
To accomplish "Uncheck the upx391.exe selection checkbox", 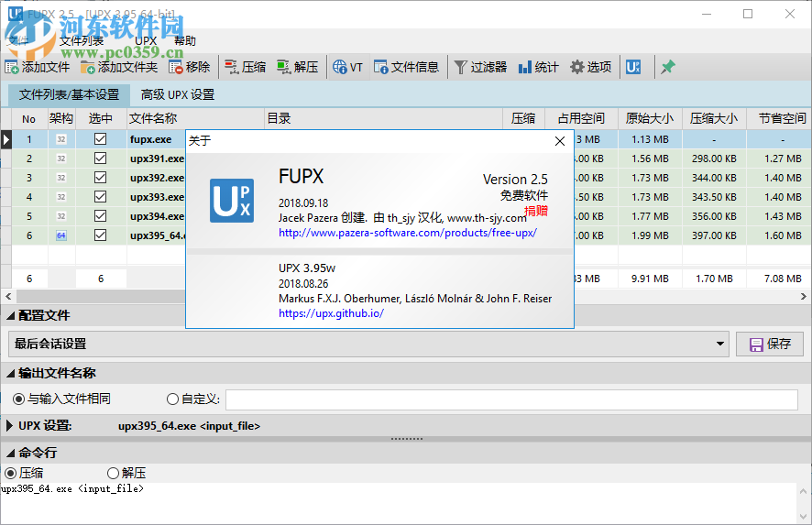I will pyautogui.click(x=101, y=159).
